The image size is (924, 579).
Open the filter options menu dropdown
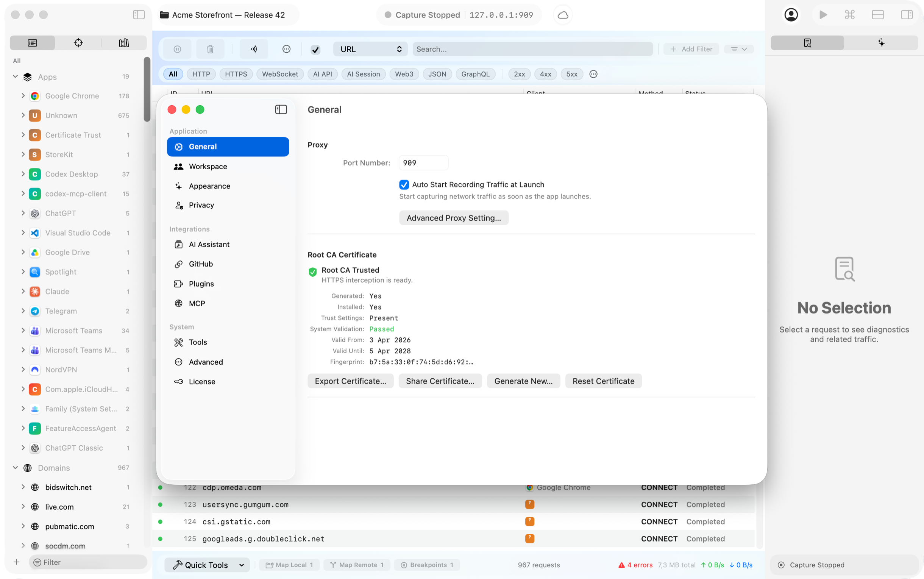tap(739, 49)
